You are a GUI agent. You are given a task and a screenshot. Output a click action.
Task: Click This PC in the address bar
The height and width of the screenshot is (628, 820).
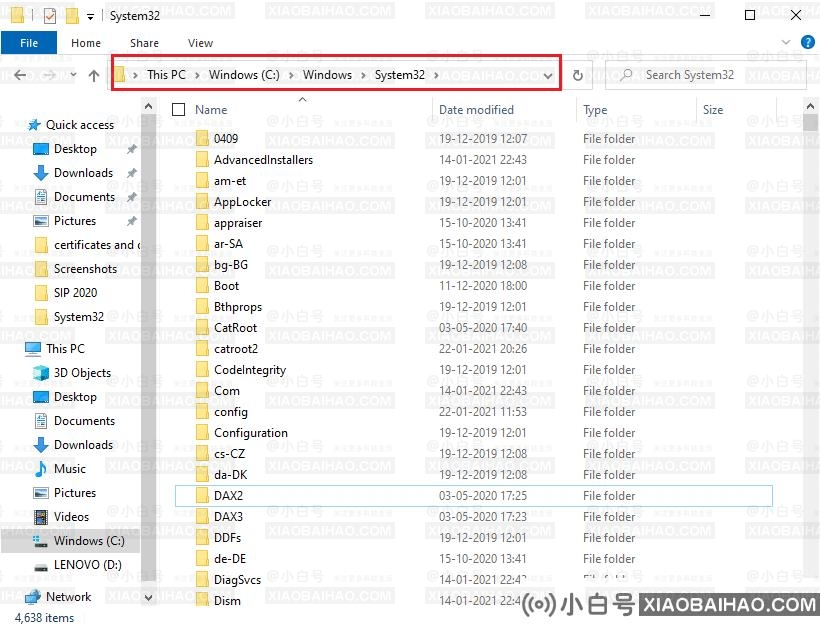click(166, 75)
